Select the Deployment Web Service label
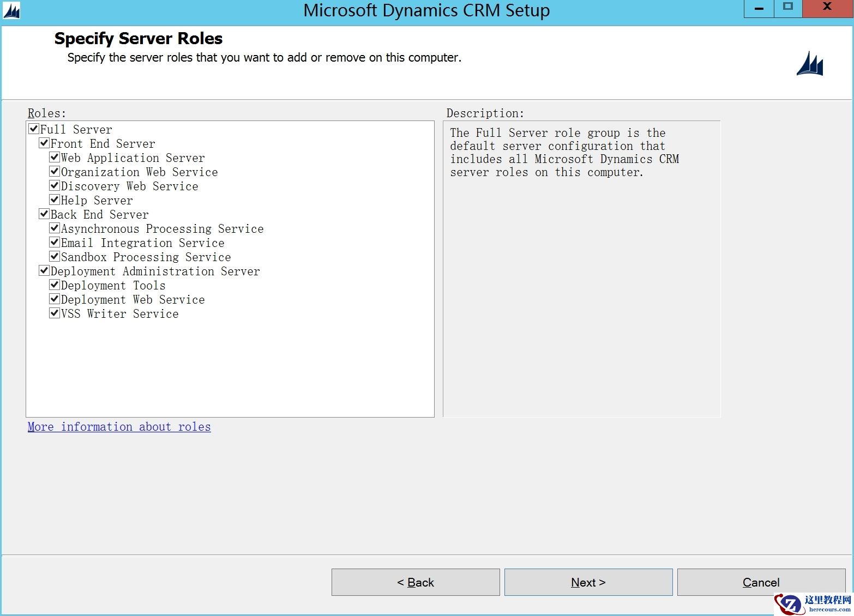This screenshot has height=616, width=854. [133, 300]
